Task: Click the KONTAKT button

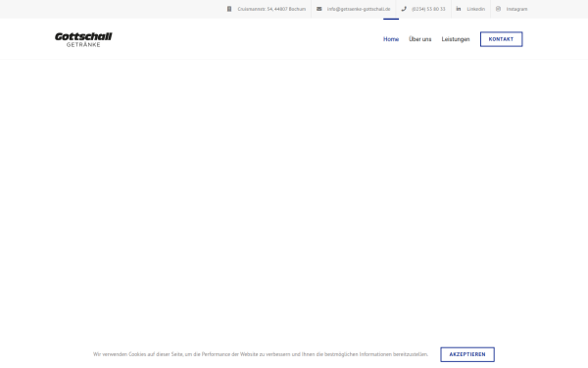Action: pyautogui.click(x=502, y=39)
